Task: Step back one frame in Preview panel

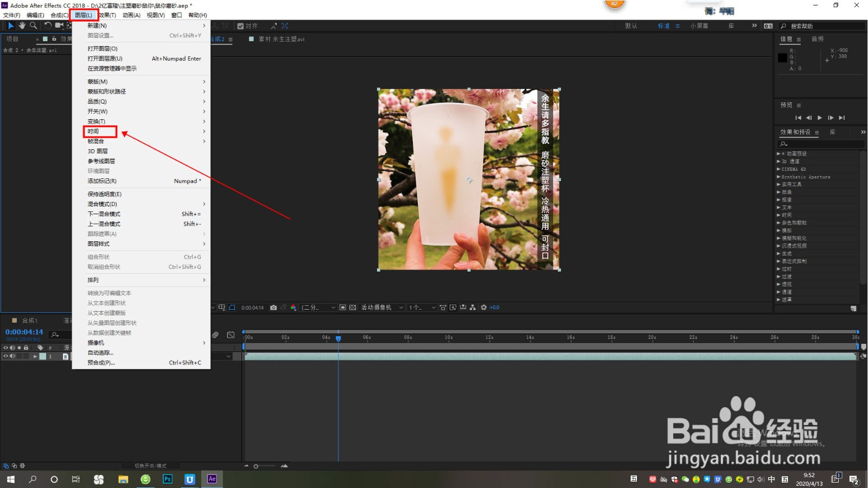Action: (809, 118)
